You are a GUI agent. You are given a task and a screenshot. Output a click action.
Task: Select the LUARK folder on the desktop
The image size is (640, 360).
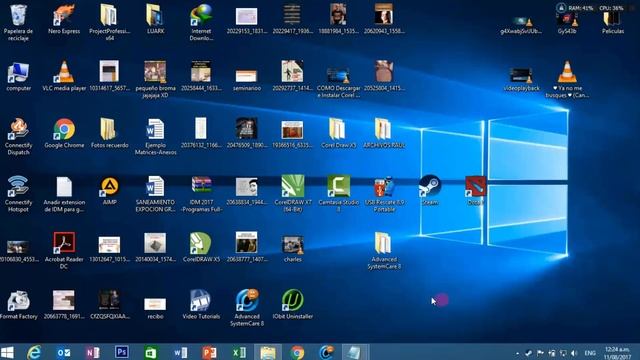tap(155, 16)
